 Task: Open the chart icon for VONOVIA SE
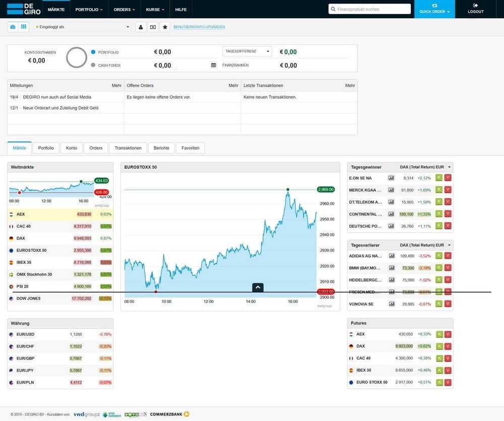(392, 304)
